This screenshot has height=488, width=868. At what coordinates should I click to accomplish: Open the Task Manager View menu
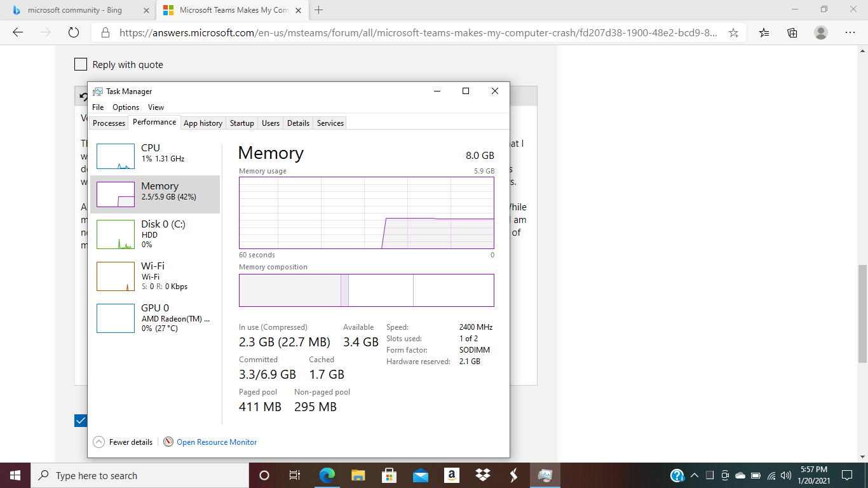pyautogui.click(x=156, y=107)
